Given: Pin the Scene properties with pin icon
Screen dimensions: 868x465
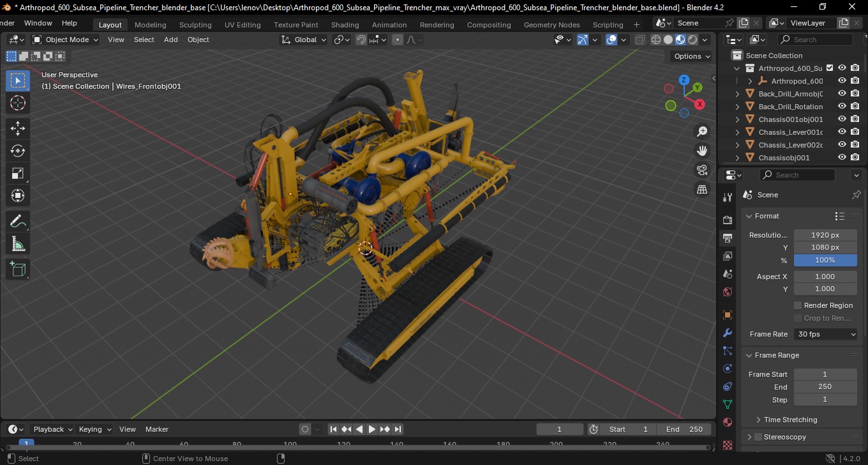Looking at the screenshot, I should click(856, 195).
